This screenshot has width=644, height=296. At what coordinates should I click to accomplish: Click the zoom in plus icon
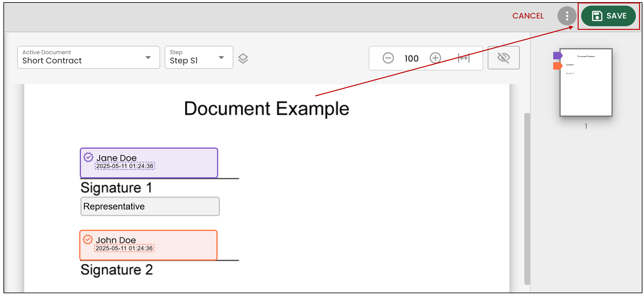[435, 58]
